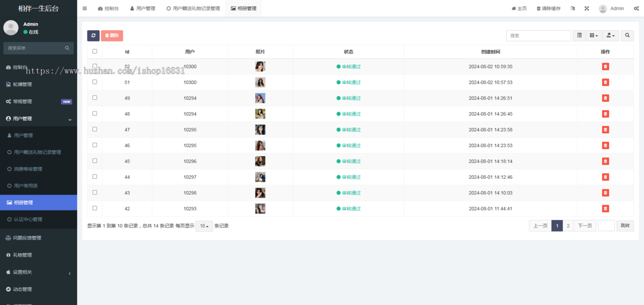Image resolution: width=644 pixels, height=305 pixels.
Task: Click the 主页 link in top bar
Action: click(519, 9)
